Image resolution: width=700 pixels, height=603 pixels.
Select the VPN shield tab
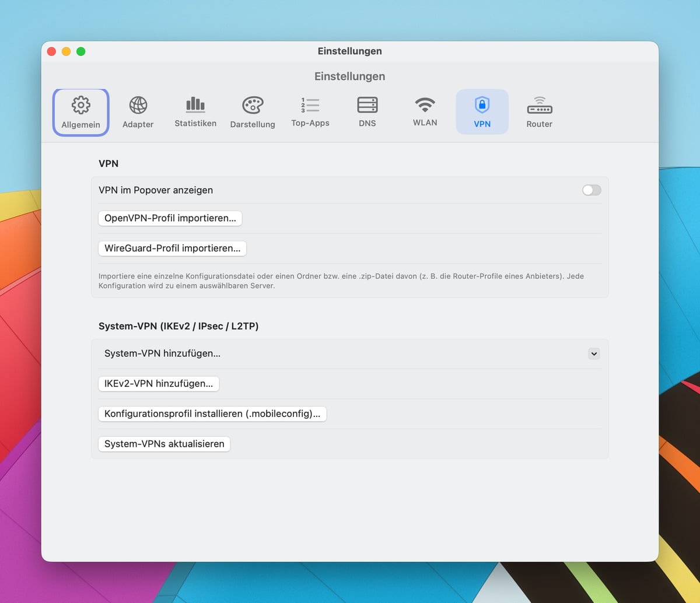482,113
